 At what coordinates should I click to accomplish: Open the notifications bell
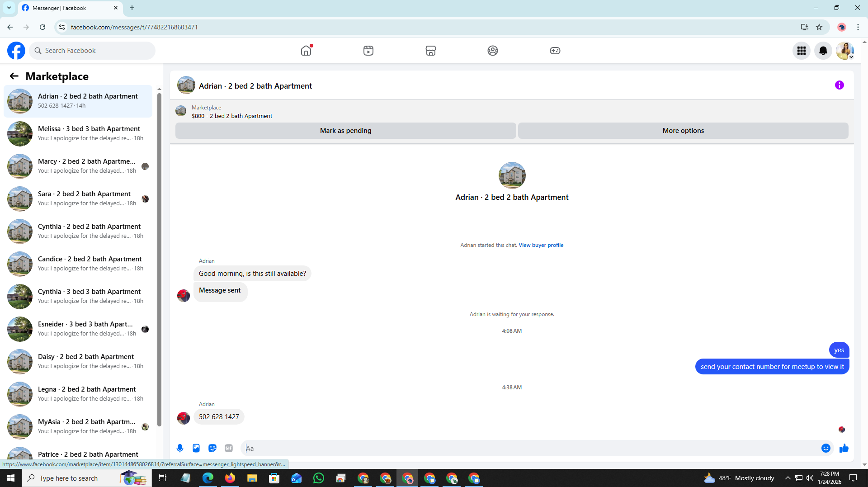pyautogui.click(x=823, y=51)
